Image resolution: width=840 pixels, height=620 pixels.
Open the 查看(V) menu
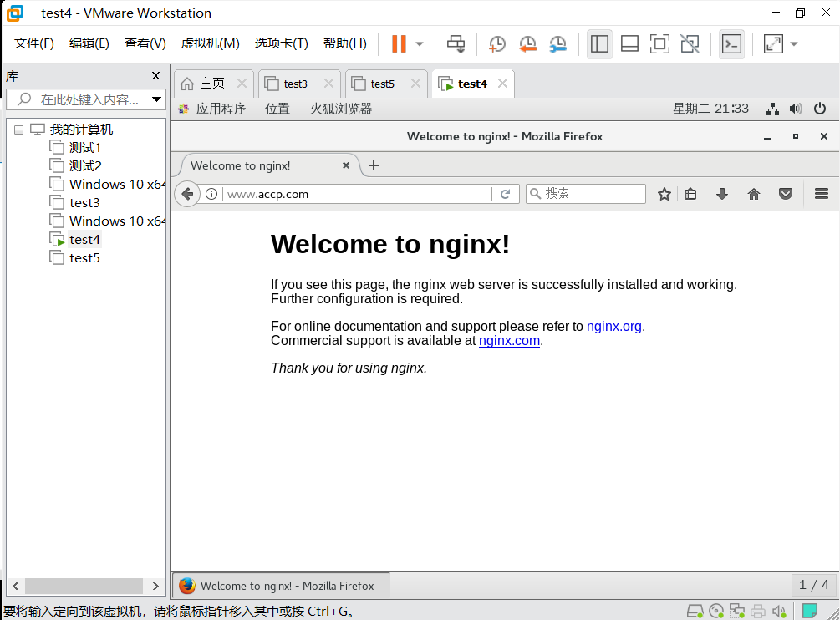[145, 43]
